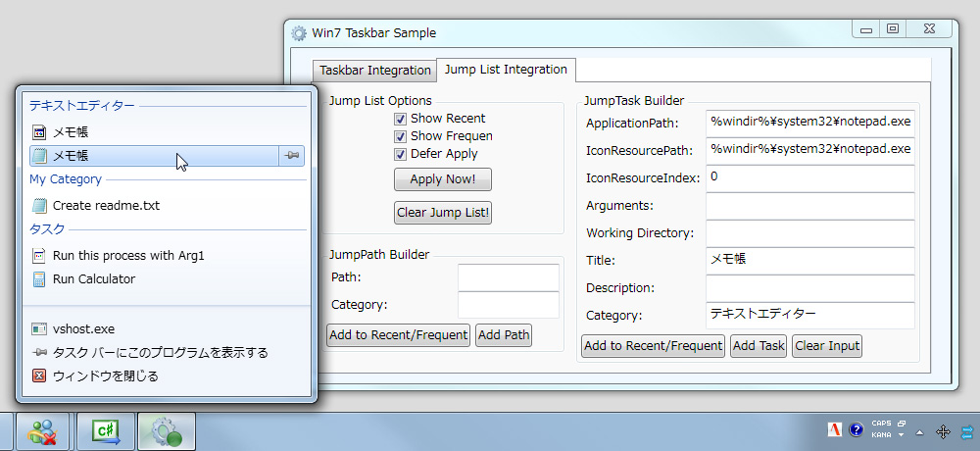The height and width of the screenshot is (451, 980).
Task: Open the C# application in taskbar
Action: [x=106, y=431]
